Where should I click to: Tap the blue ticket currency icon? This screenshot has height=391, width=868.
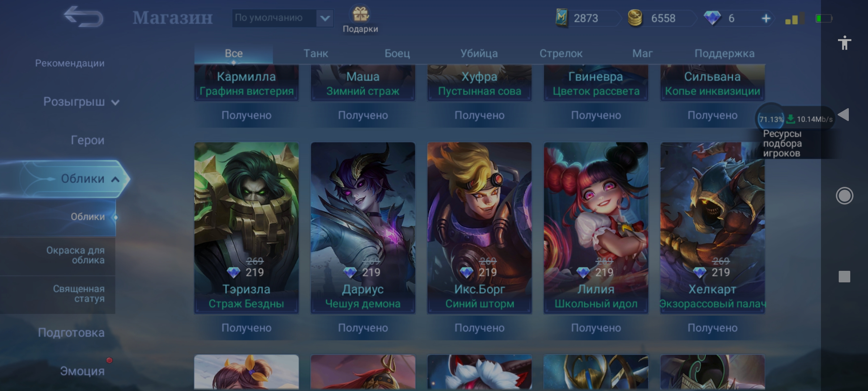561,18
